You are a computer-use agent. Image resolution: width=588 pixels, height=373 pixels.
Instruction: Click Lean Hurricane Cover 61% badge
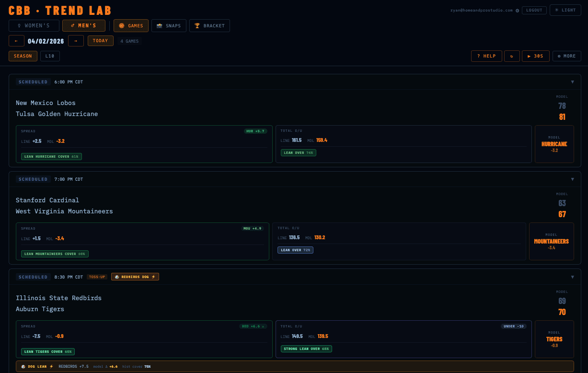pyautogui.click(x=51, y=156)
